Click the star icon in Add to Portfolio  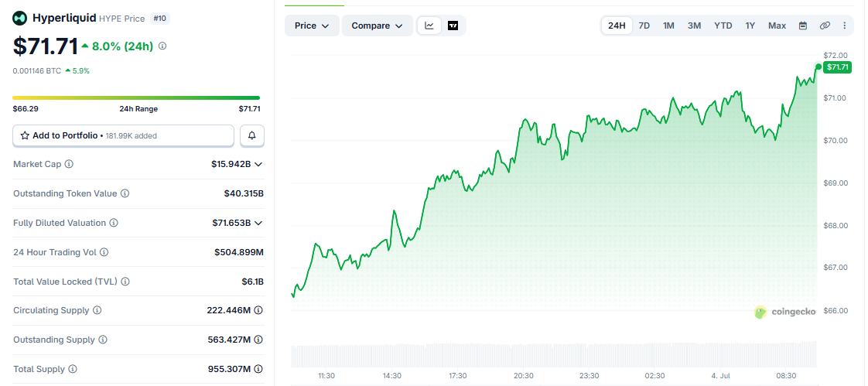click(x=24, y=135)
